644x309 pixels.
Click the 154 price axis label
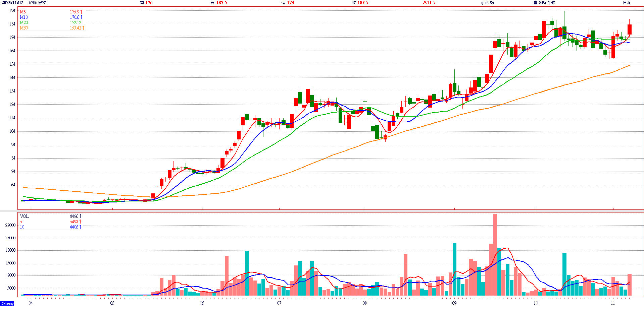(12, 64)
